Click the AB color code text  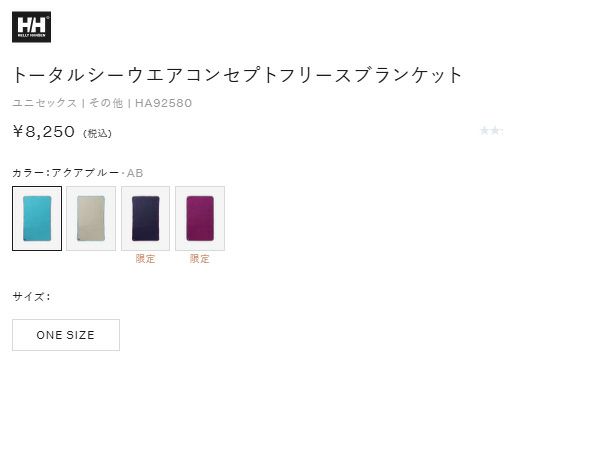(135, 173)
